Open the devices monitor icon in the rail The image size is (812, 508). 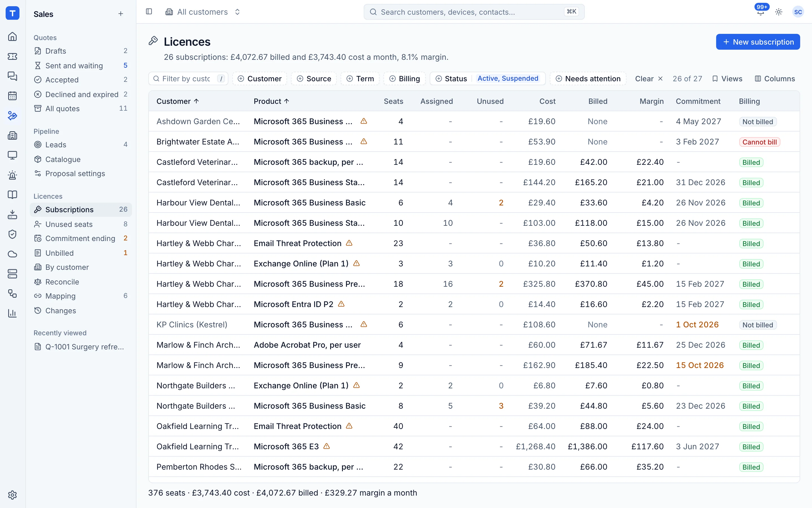12,155
